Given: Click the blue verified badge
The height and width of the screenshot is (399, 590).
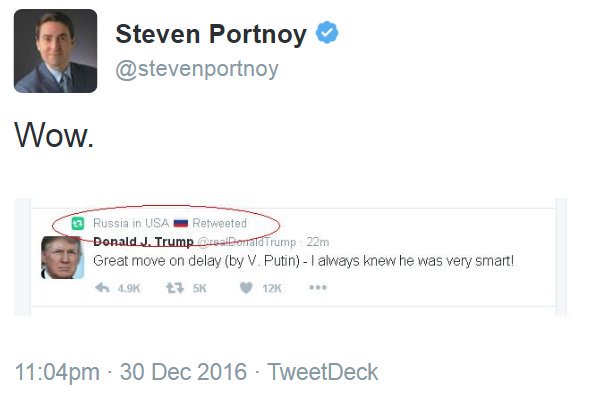Looking at the screenshot, I should 327,32.
